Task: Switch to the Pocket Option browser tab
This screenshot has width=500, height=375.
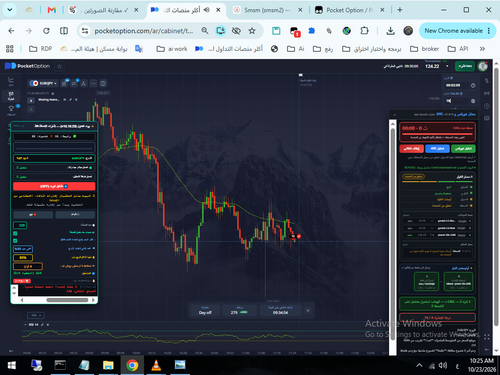Action: coord(349,10)
